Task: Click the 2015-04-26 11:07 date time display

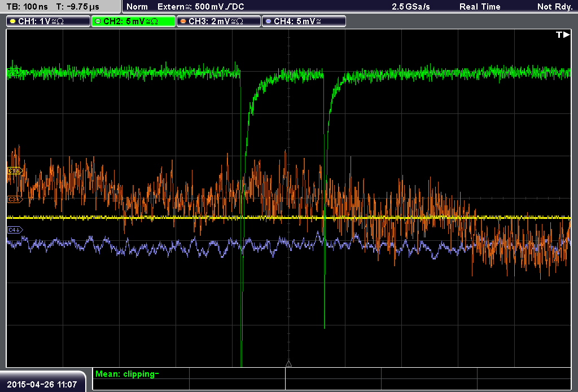Action: (x=42, y=384)
